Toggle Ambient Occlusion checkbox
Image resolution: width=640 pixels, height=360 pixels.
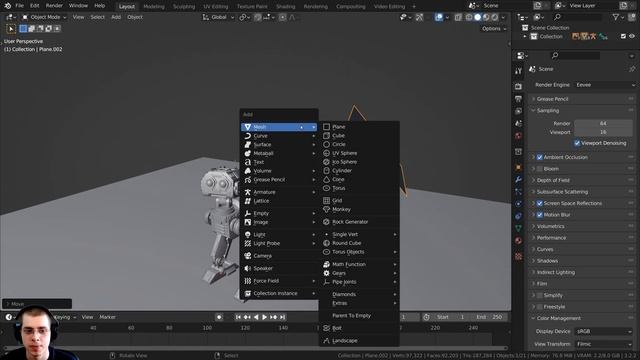coord(540,157)
